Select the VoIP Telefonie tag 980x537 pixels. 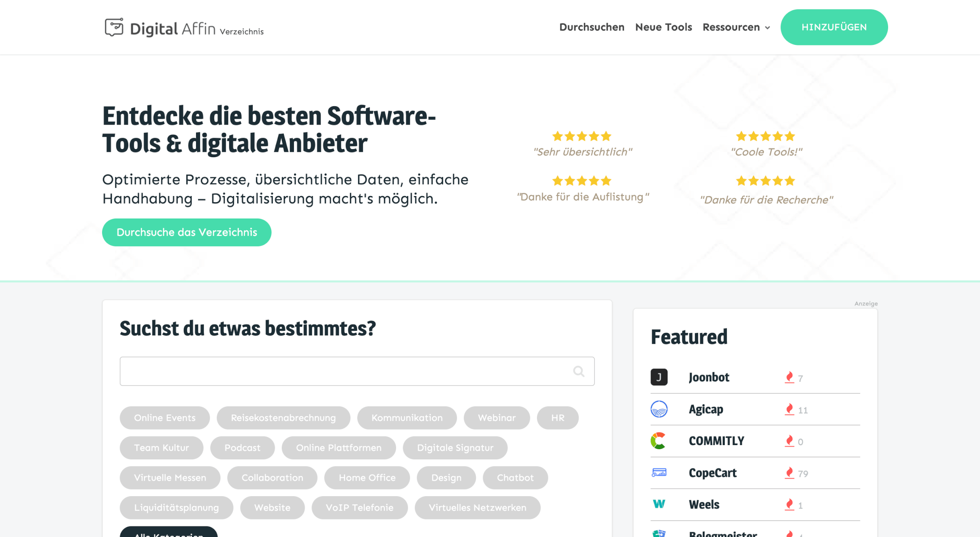coord(359,508)
